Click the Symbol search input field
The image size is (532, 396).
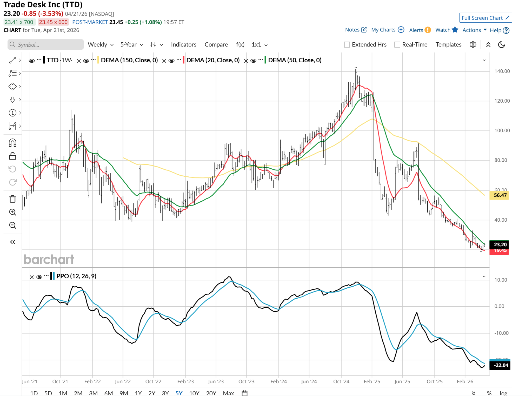(46, 44)
